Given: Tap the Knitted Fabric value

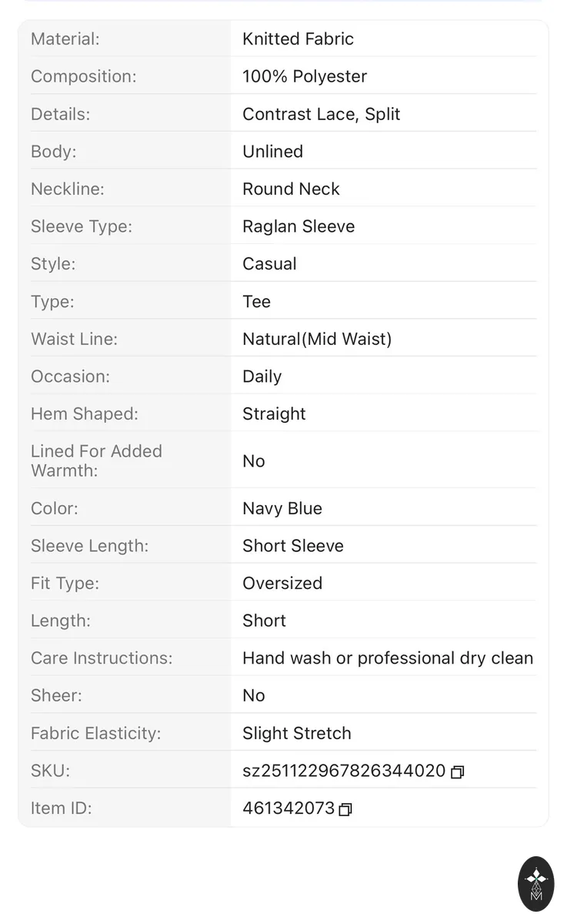Looking at the screenshot, I should [299, 38].
